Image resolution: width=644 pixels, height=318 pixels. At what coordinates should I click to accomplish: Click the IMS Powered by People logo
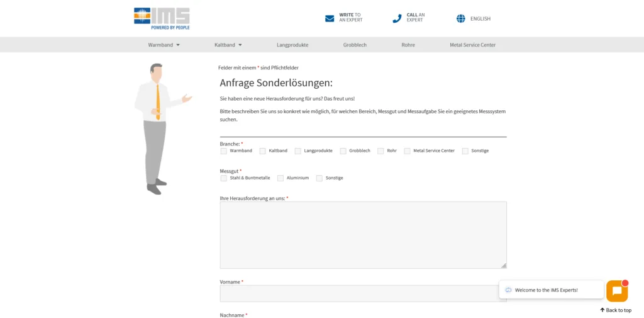point(162,18)
